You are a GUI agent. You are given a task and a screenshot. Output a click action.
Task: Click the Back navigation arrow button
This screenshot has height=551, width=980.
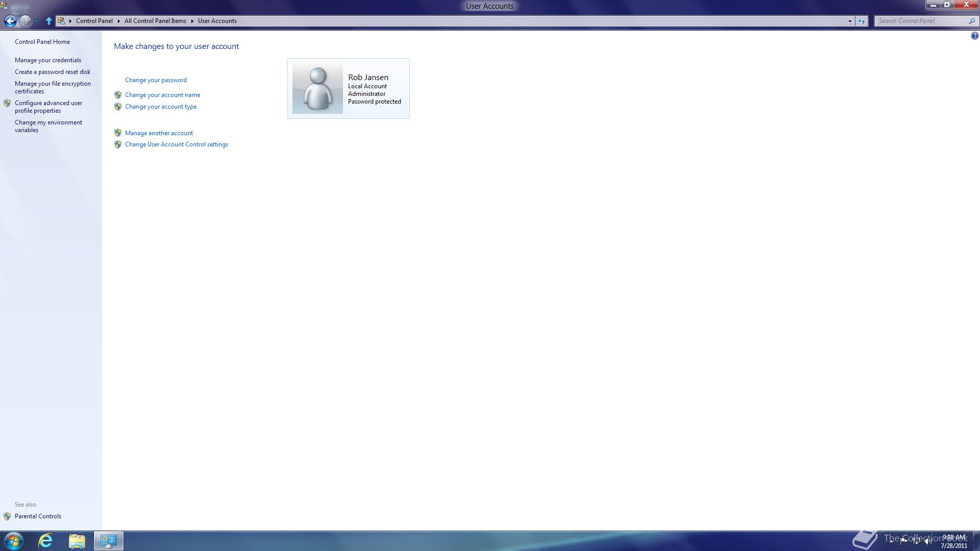tap(10, 21)
